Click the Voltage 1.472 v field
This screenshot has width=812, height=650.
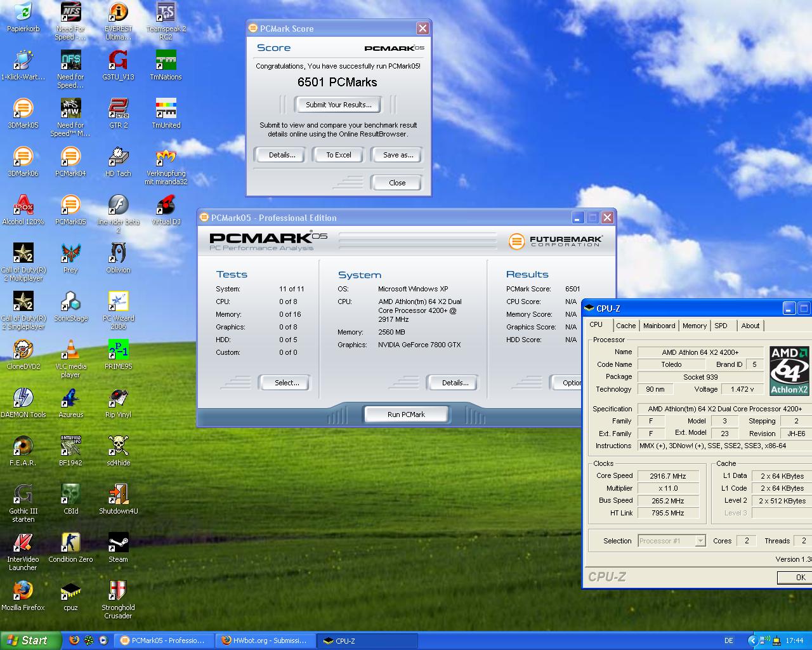(742, 389)
